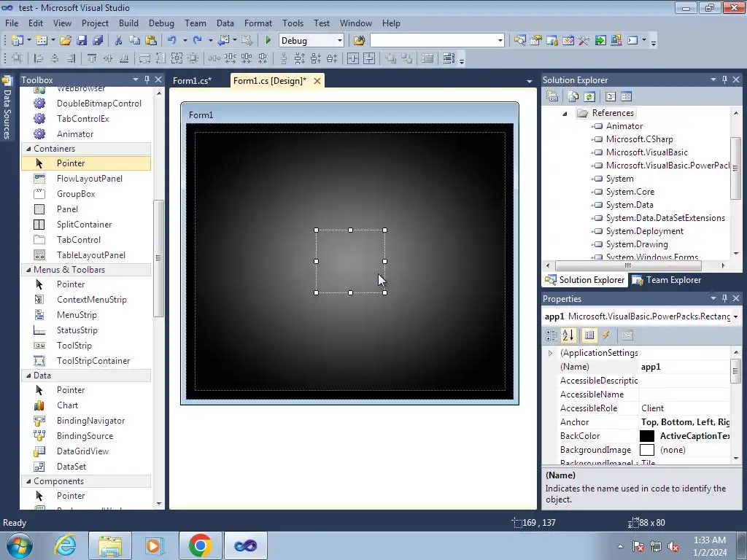Click the Align Tops layout icon

pos(91,58)
